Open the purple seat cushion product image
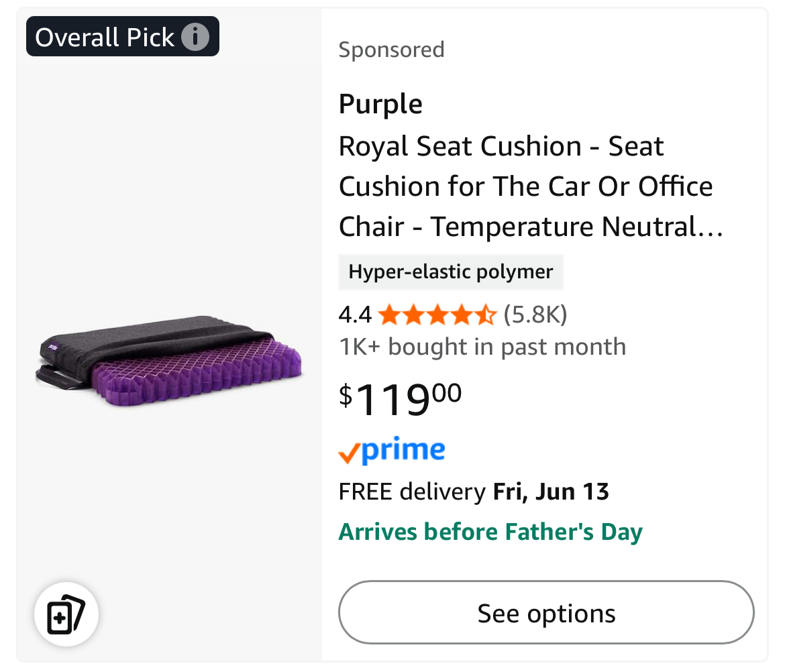This screenshot has height=672, width=785. [169, 359]
